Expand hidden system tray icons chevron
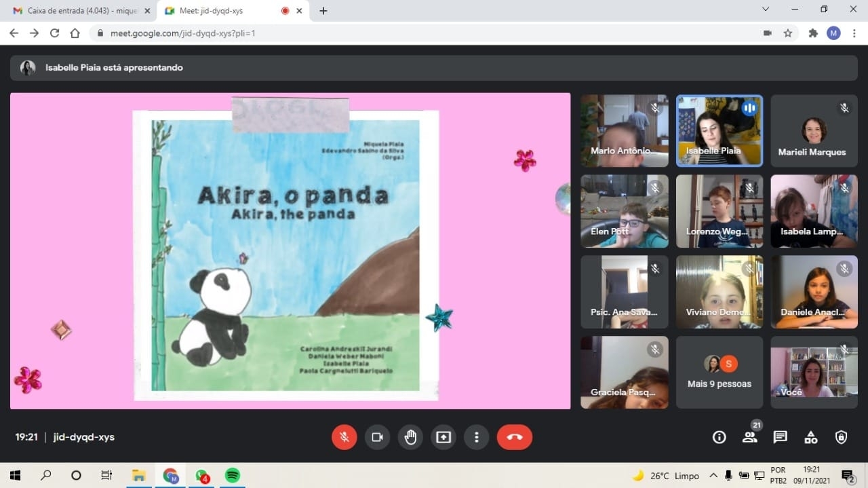This screenshot has height=488, width=868. [713, 475]
